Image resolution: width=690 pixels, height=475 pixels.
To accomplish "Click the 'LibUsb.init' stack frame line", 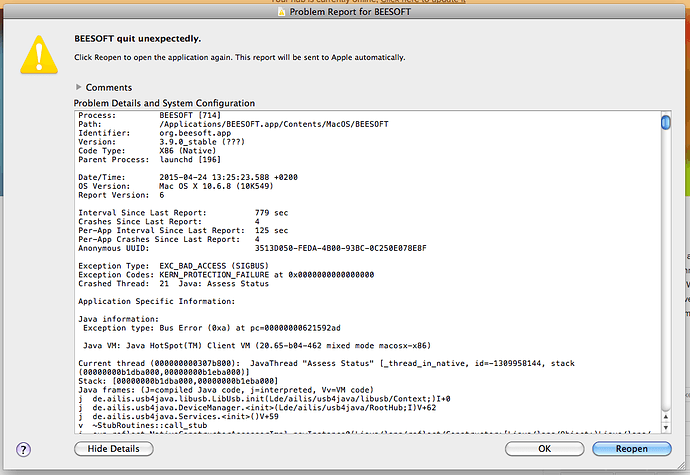I will [264, 399].
